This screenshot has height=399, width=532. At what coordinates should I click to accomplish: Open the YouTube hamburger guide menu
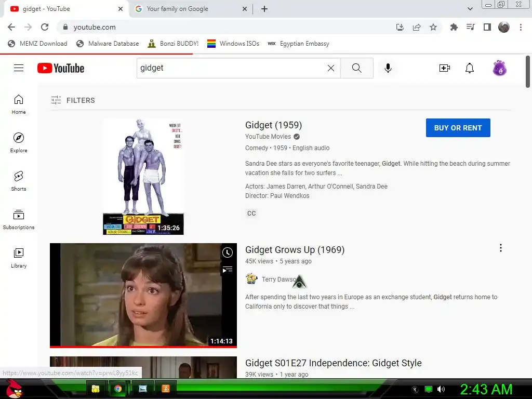pyautogui.click(x=19, y=68)
